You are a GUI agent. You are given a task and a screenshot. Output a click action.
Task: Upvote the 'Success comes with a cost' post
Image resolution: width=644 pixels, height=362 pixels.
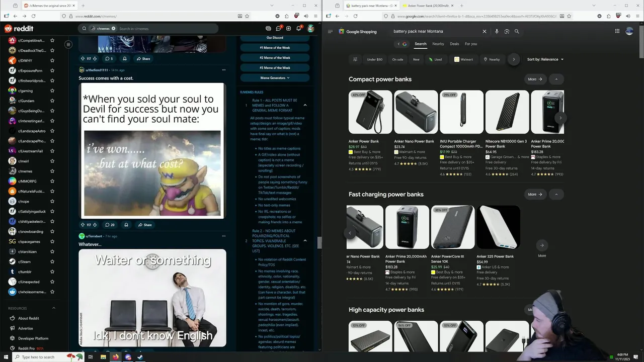(83, 225)
